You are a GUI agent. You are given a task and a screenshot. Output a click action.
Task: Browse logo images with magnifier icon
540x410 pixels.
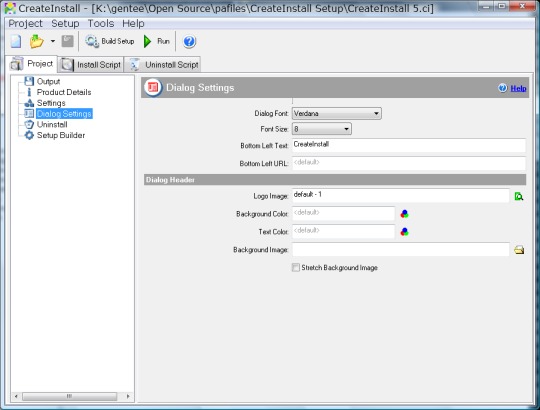pyautogui.click(x=519, y=196)
